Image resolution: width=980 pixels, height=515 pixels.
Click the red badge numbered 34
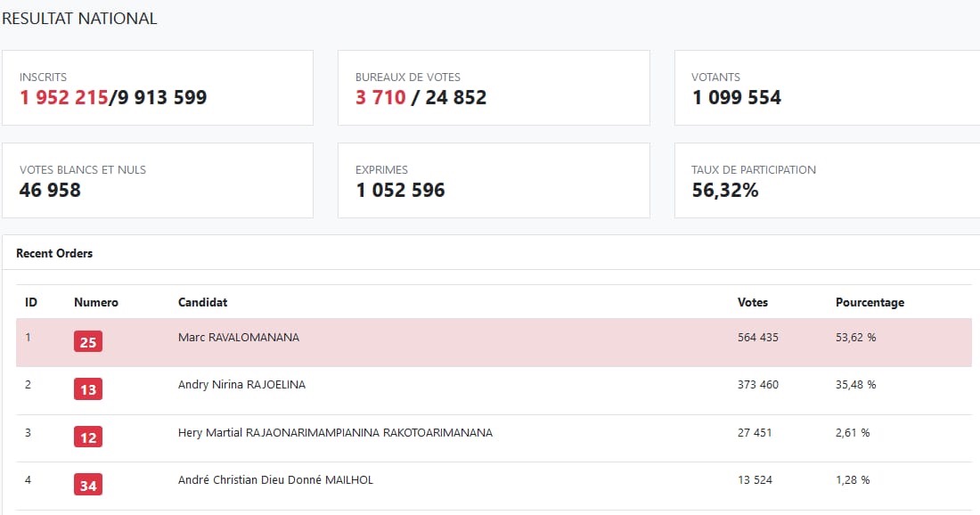pyautogui.click(x=88, y=485)
